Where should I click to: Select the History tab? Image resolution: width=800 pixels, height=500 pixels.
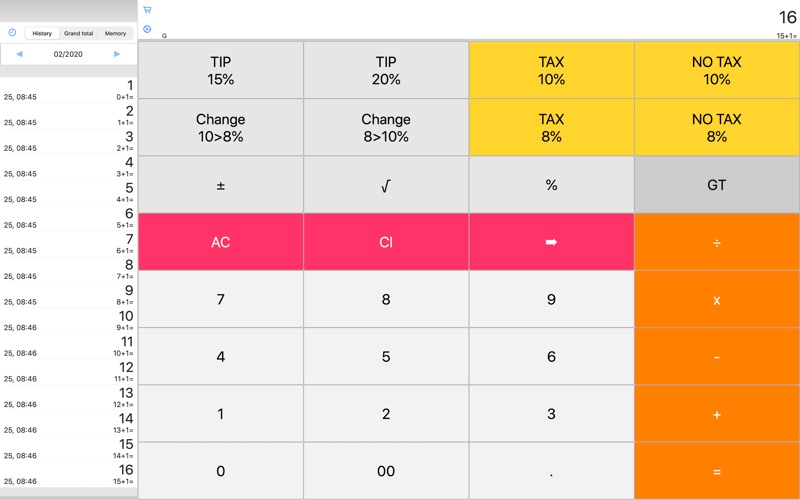[42, 33]
